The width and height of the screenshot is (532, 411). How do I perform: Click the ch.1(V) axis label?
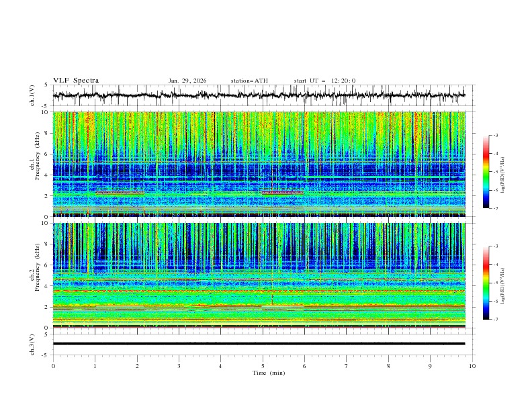click(x=32, y=95)
